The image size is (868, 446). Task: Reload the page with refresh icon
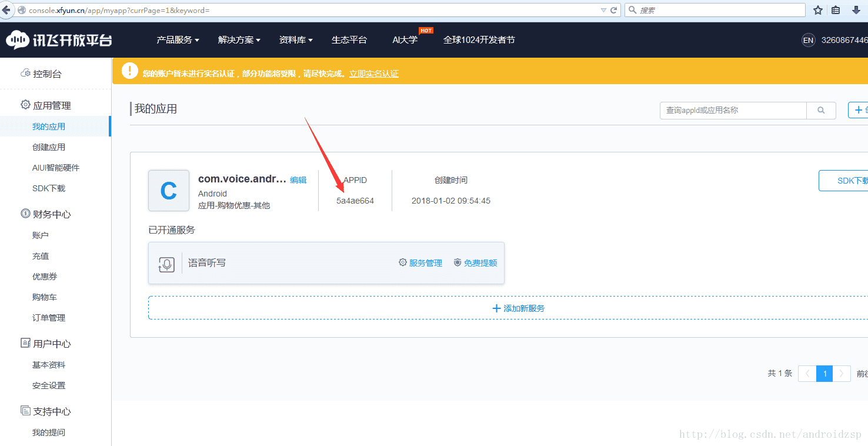614,10
